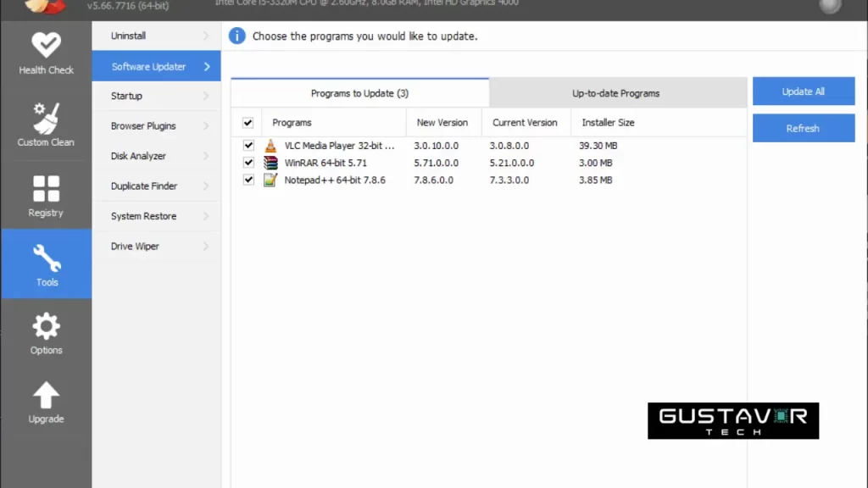Expand the Browser Plugins chevron
This screenshot has width=868, height=488.
pyautogui.click(x=206, y=126)
